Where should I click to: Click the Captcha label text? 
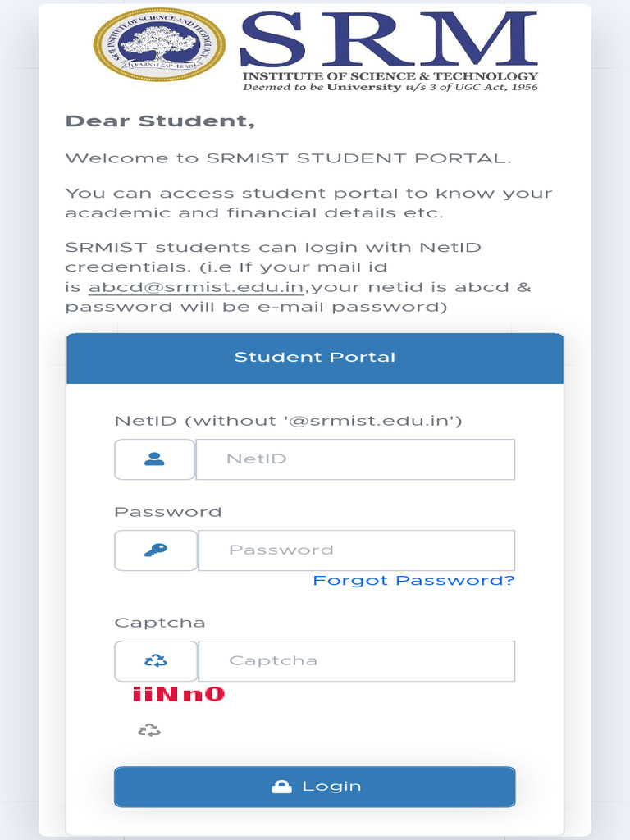tap(160, 623)
